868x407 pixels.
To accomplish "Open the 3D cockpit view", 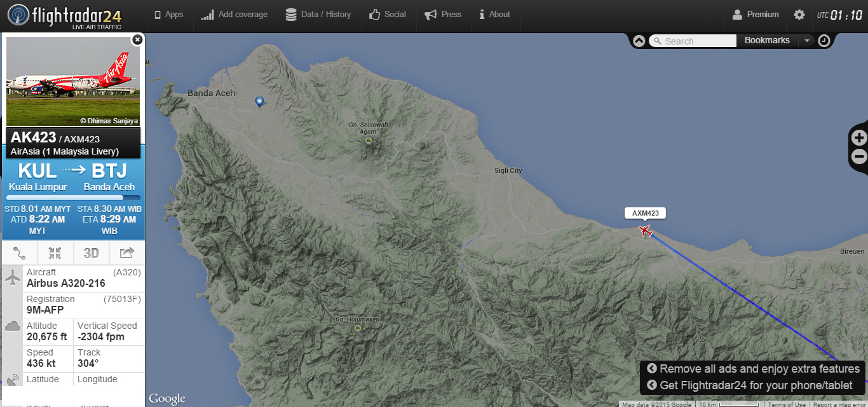I will (92, 253).
